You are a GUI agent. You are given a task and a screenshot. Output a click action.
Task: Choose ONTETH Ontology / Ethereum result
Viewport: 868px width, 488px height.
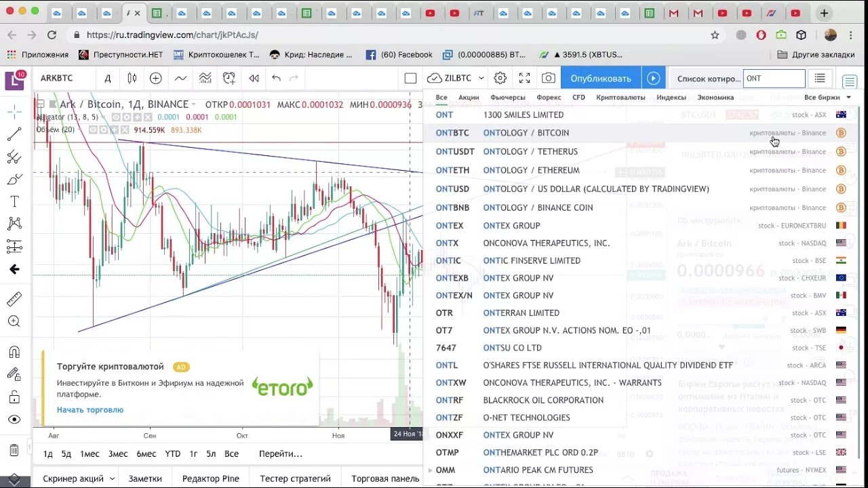point(641,170)
